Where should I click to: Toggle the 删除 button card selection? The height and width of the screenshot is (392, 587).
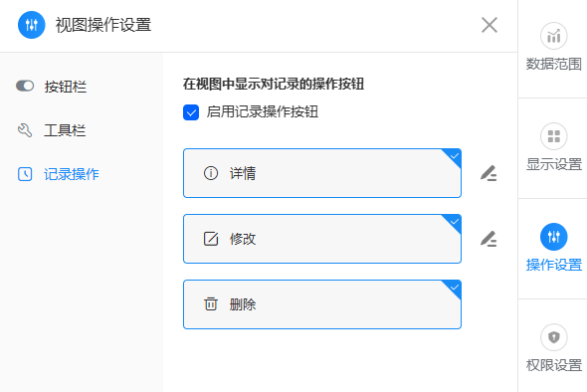click(322, 304)
